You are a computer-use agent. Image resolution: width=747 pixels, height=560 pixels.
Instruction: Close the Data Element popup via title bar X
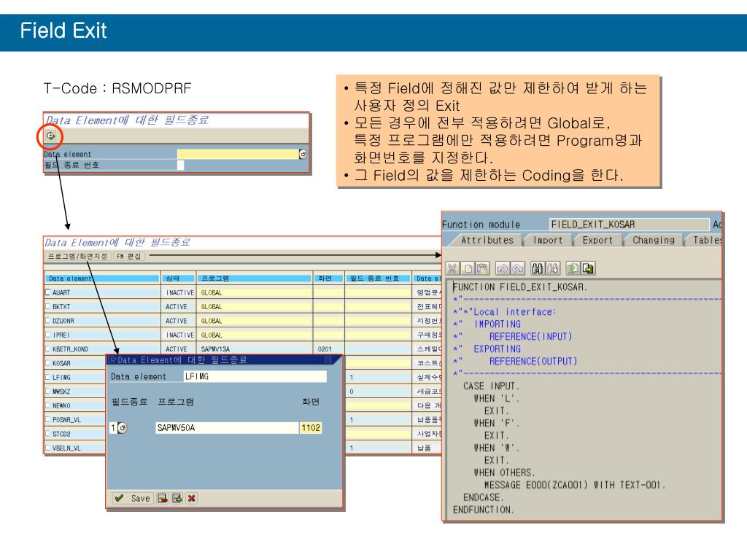pyautogui.click(x=328, y=359)
